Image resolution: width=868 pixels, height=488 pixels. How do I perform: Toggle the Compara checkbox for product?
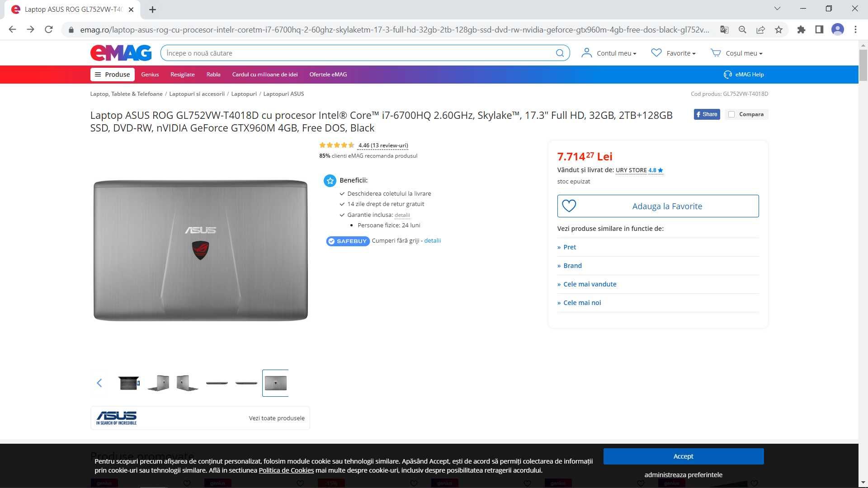pyautogui.click(x=731, y=114)
